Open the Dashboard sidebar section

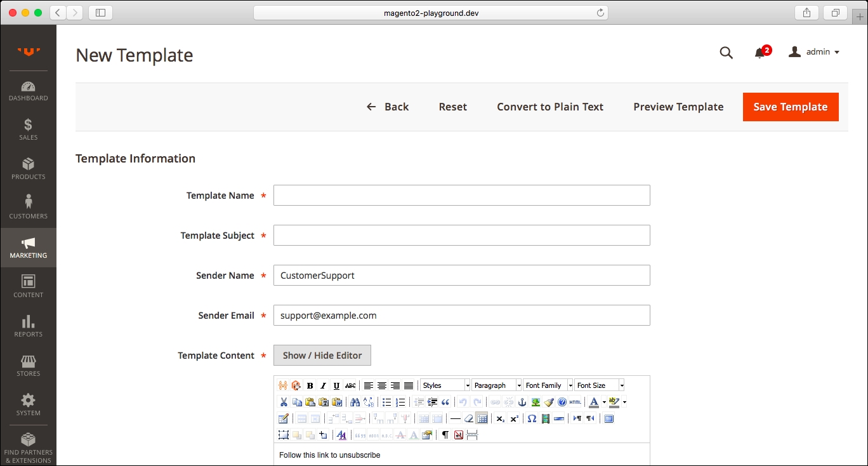(28, 91)
